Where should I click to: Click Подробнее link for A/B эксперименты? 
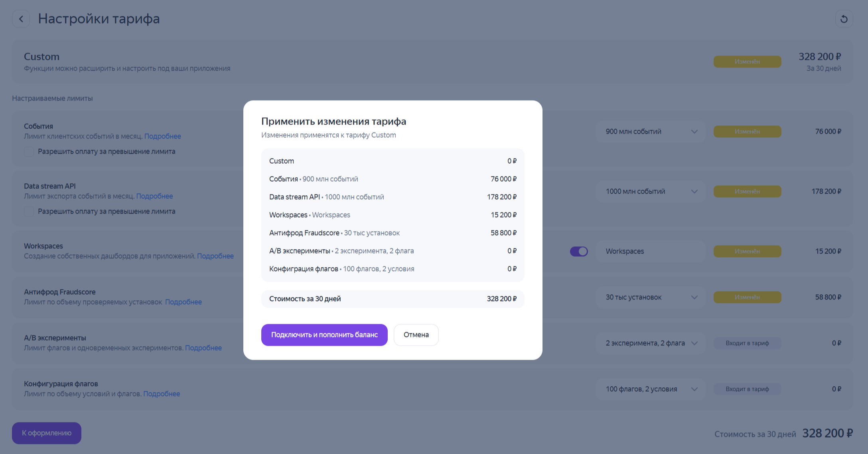point(203,348)
